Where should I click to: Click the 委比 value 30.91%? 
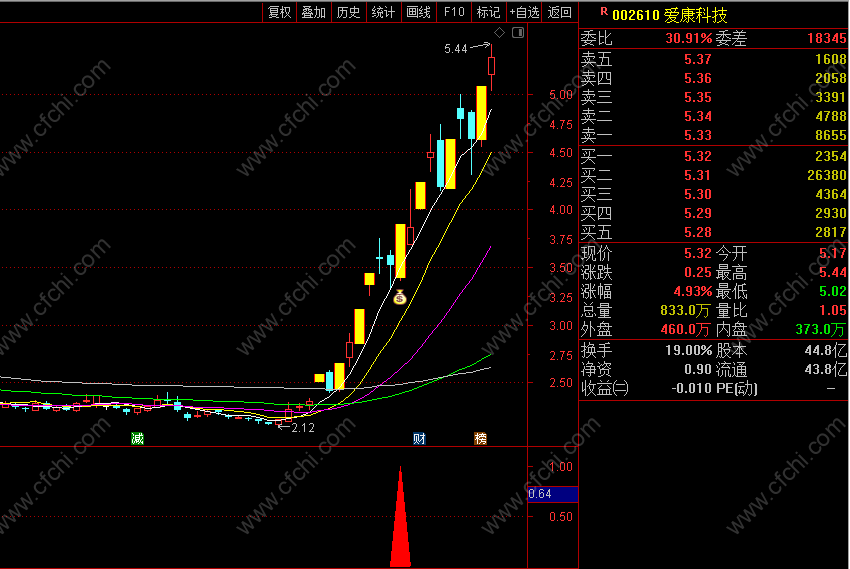pyautogui.click(x=688, y=38)
